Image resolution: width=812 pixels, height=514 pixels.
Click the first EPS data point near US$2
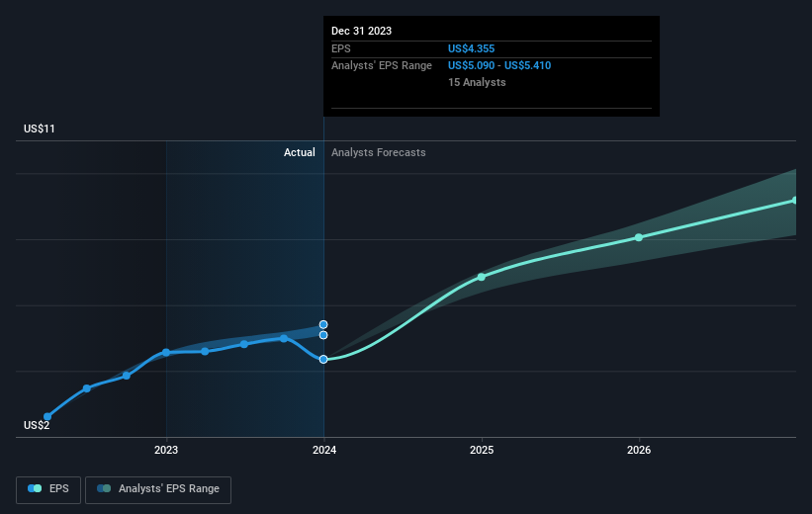point(47,416)
